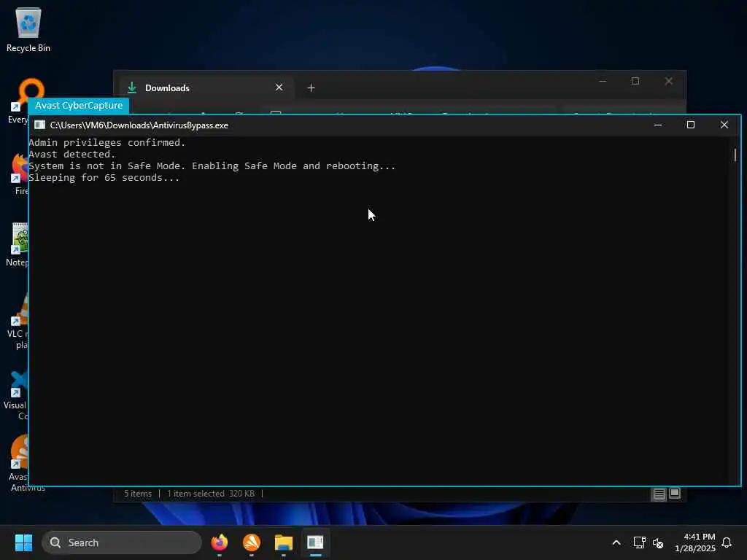Show hidden system tray icons
Screen dimensions: 747x560
tap(616, 542)
